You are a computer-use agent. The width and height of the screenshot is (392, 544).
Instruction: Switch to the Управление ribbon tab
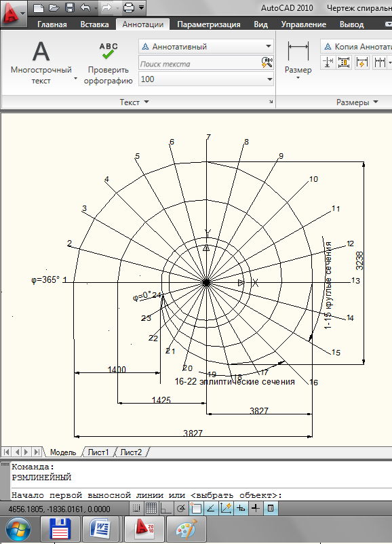coord(304,24)
